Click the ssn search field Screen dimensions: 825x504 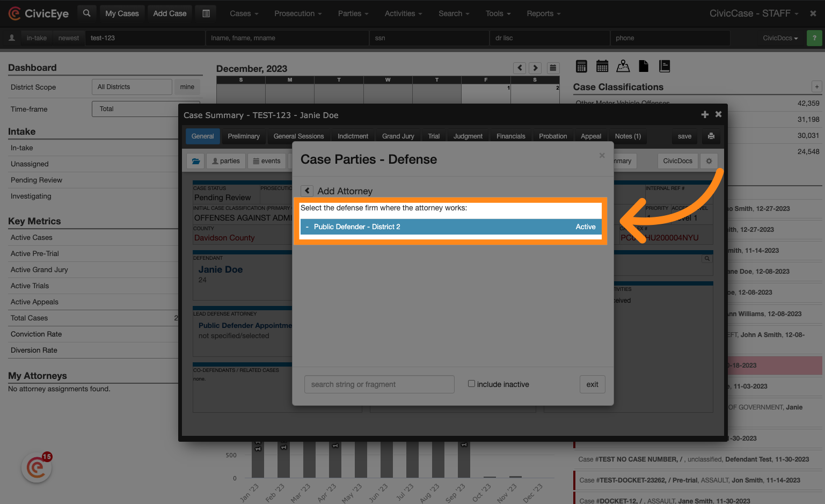[x=429, y=38]
